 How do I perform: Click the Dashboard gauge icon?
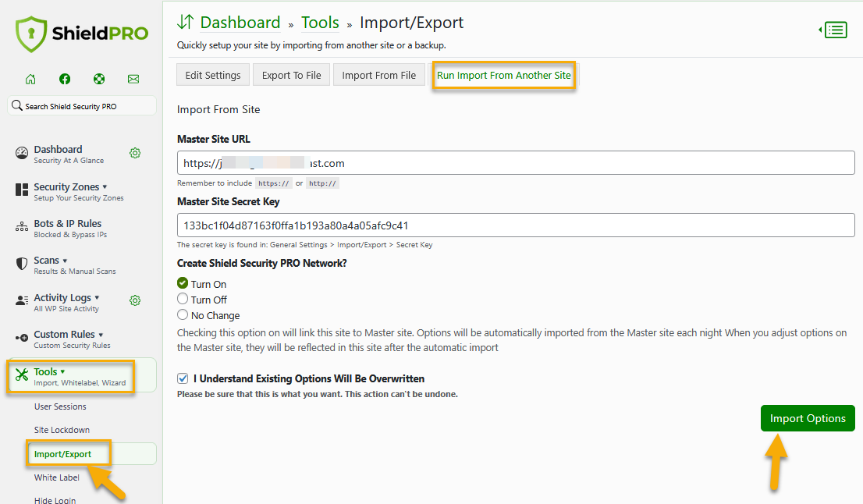[22, 153]
